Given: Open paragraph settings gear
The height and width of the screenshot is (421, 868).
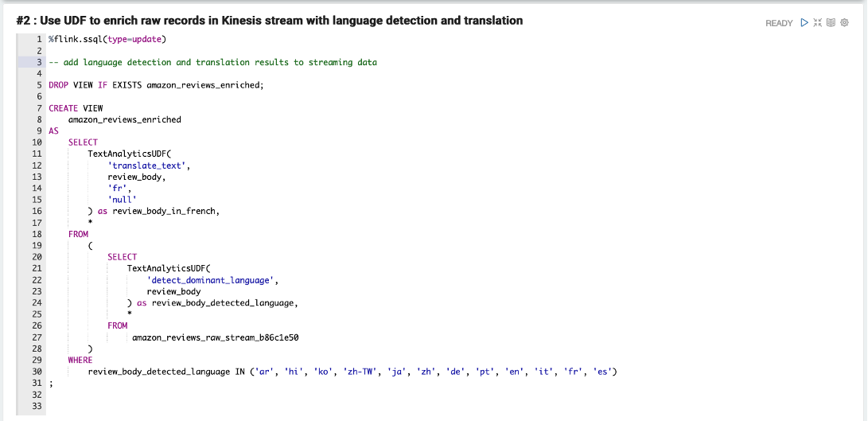Looking at the screenshot, I should (x=844, y=23).
